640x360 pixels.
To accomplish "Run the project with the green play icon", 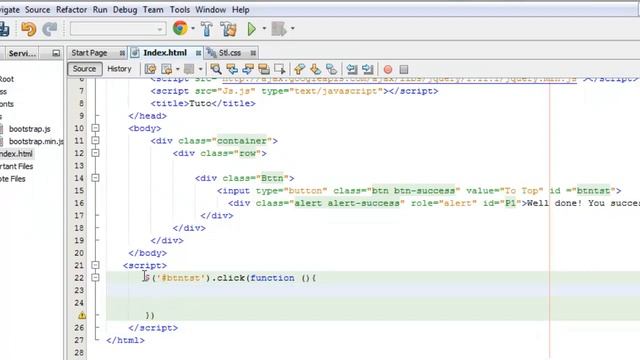I will coord(251,29).
